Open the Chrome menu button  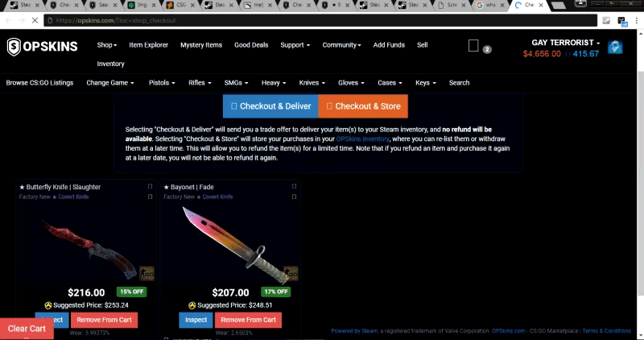tap(637, 20)
